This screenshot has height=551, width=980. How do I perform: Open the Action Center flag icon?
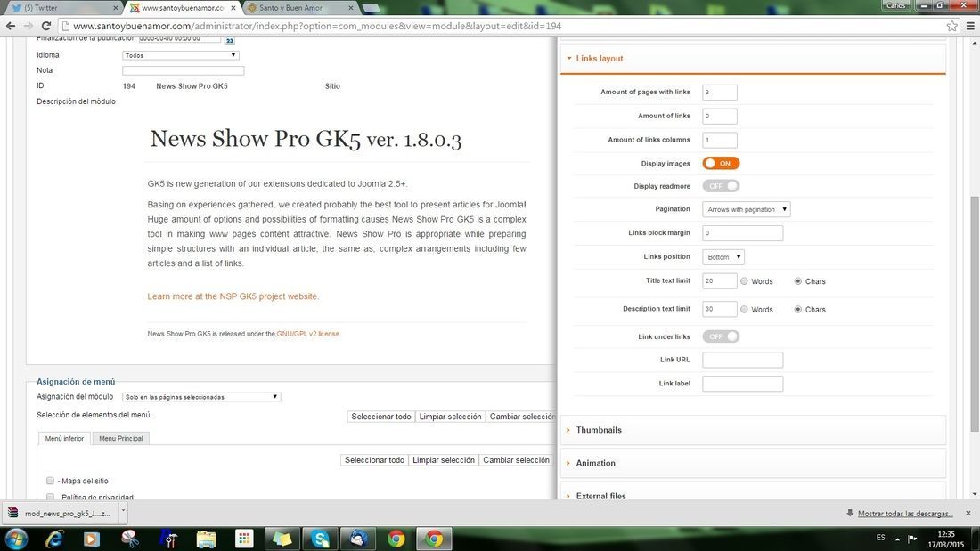(912, 539)
